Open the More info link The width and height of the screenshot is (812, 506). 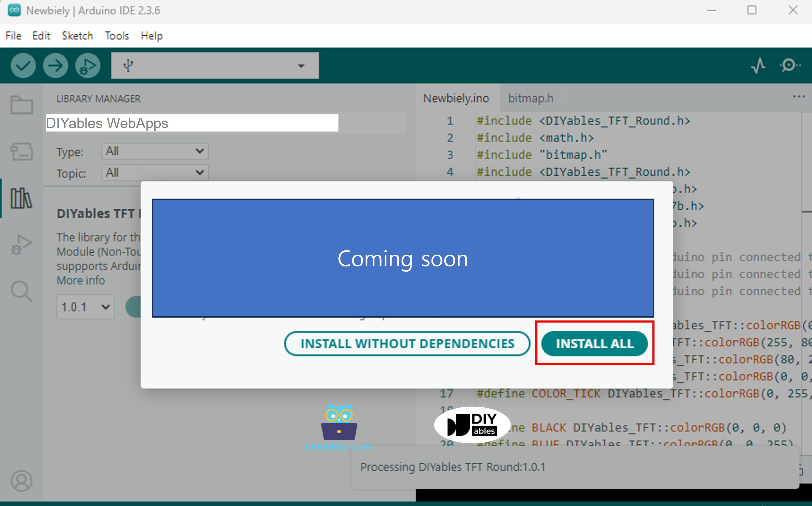click(x=81, y=281)
